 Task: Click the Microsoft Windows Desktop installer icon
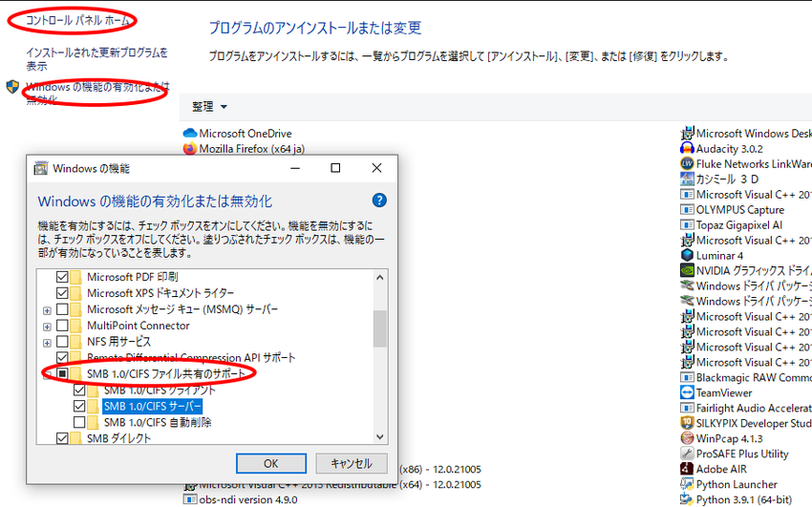click(x=687, y=134)
